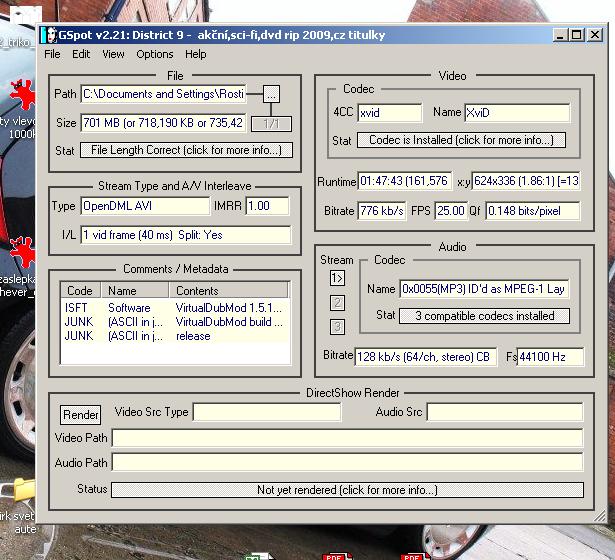This screenshot has height=560, width=615.
Task: Click the 3 compatible codecs installed button
Action: click(484, 316)
